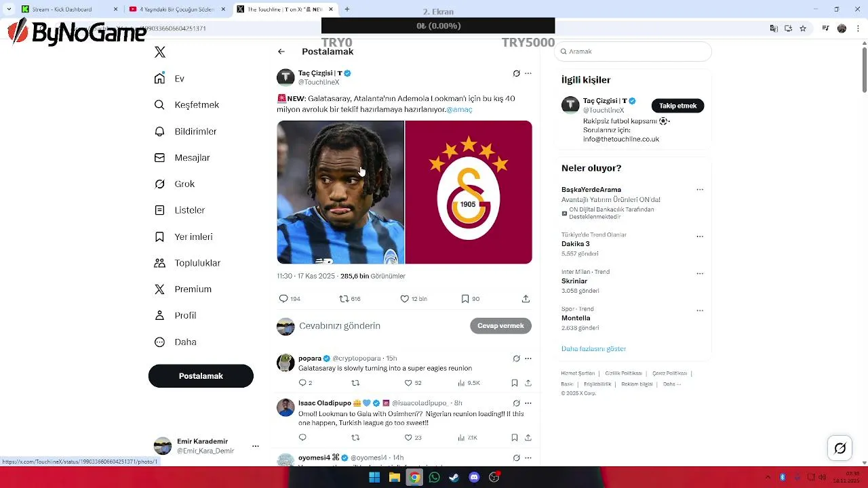Open Grok from sidebar
Screen dimensions: 868x488
pos(174,184)
